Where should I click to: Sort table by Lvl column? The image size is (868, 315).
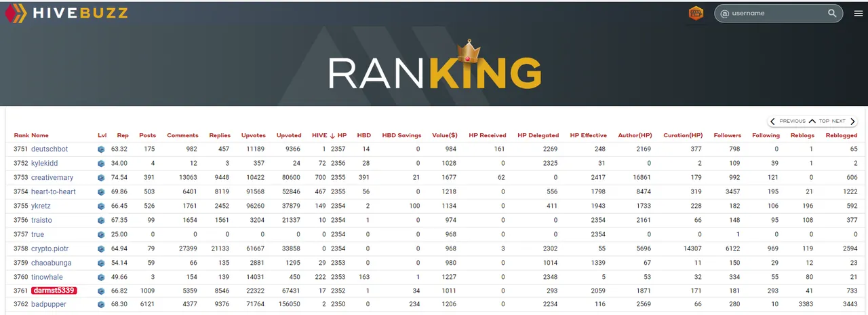pos(102,135)
